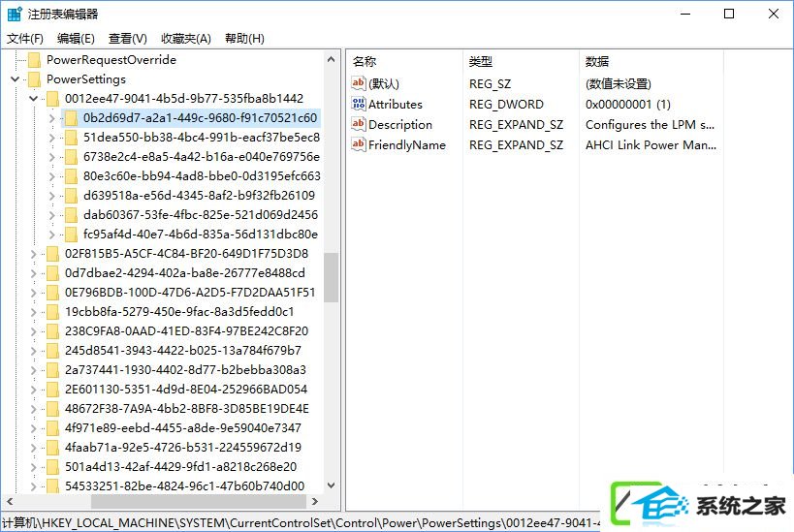Click folder icon of 6738e2c4-e8a5-4a42 key
The width and height of the screenshot is (794, 532).
point(71,157)
